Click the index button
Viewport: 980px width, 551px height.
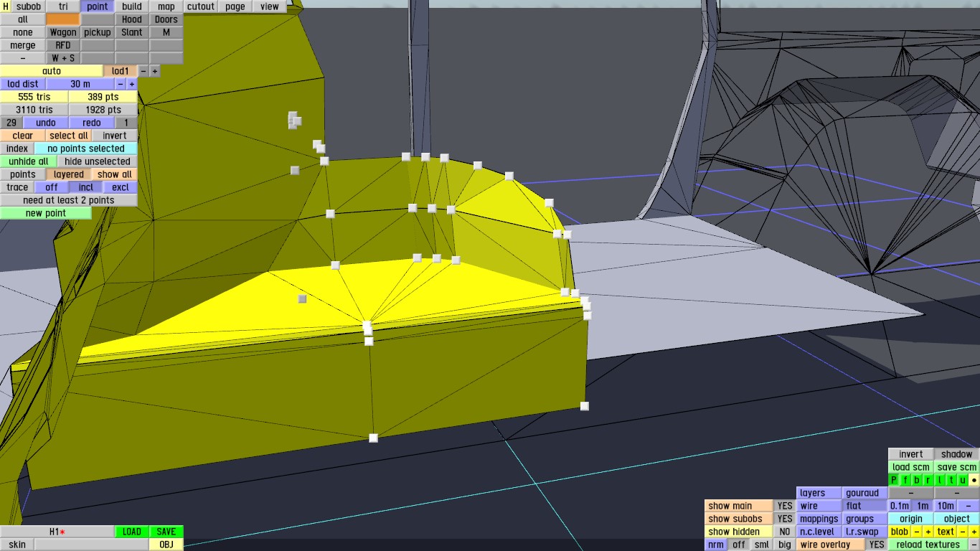click(17, 149)
